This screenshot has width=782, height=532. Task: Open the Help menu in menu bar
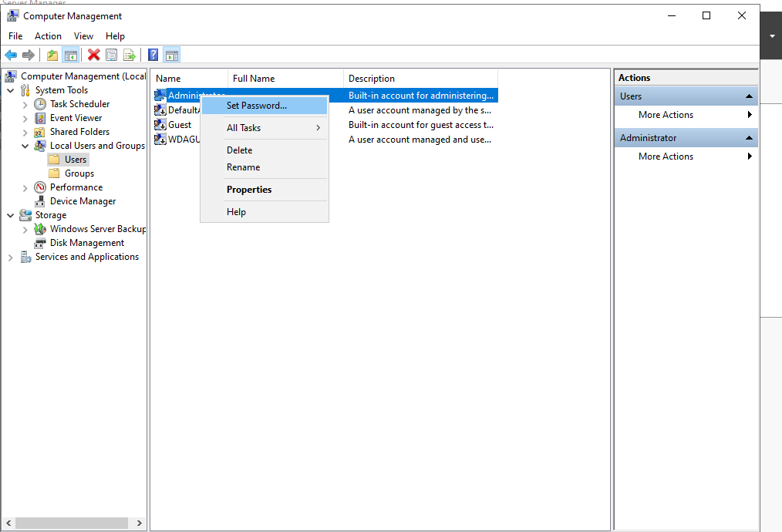point(115,36)
